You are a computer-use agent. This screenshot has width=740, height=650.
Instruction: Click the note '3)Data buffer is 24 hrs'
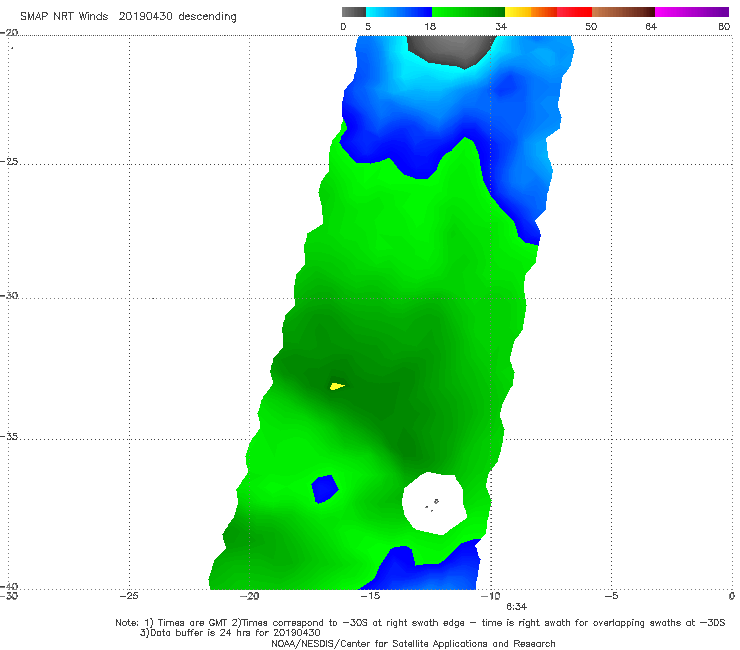tap(230, 633)
